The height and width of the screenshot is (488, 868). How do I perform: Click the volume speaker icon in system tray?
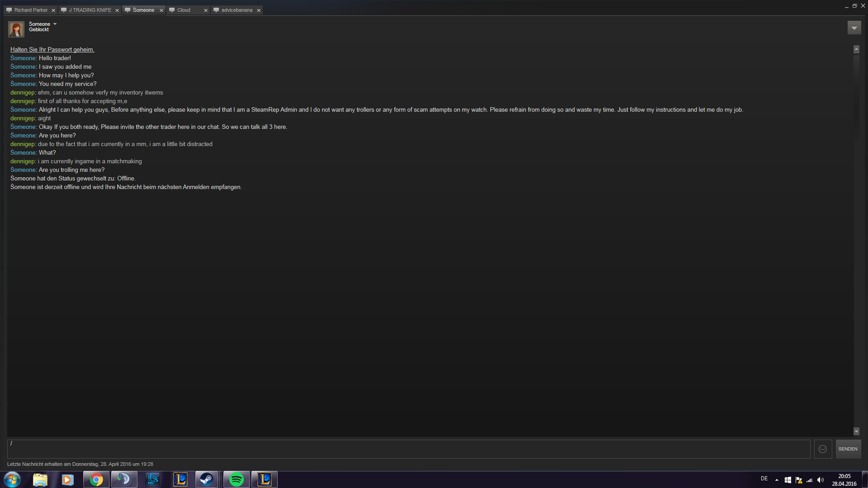tap(821, 480)
